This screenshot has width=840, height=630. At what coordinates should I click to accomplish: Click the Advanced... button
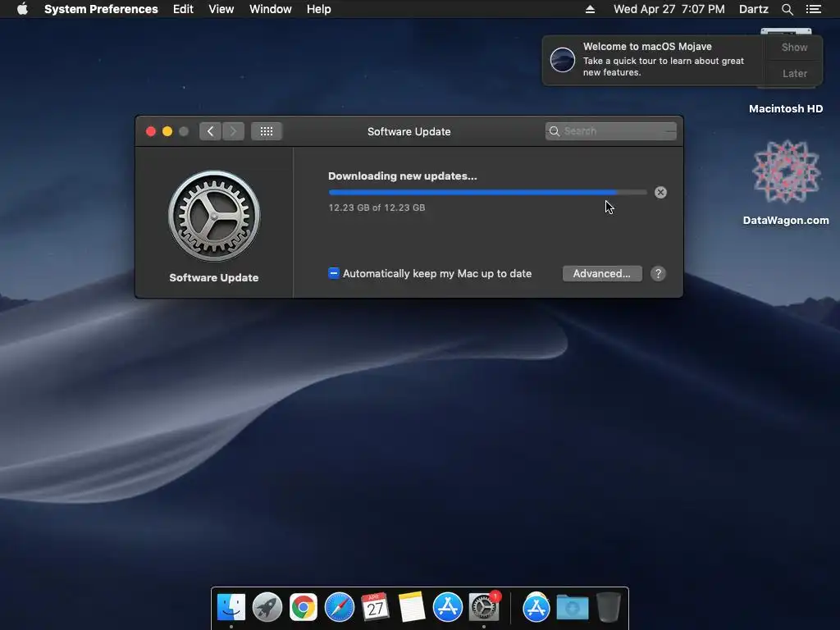coord(602,274)
